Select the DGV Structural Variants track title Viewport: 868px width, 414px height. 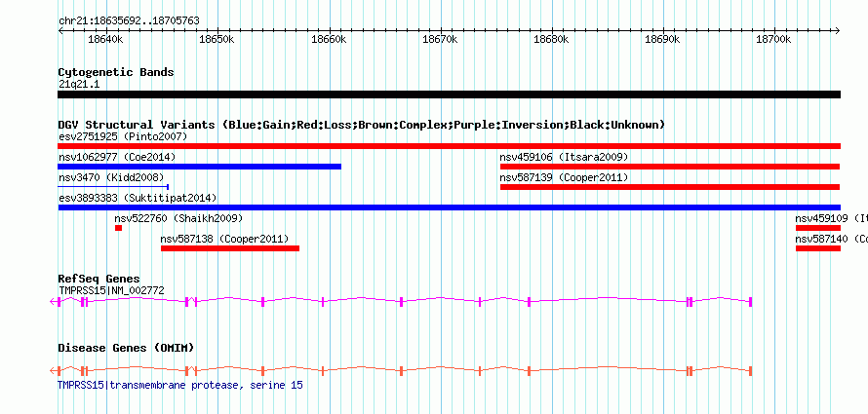361,125
